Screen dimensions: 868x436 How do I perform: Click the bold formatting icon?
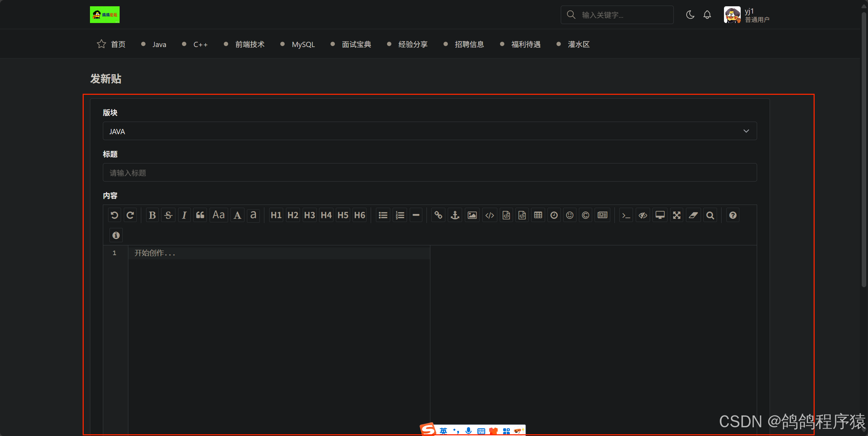point(152,215)
